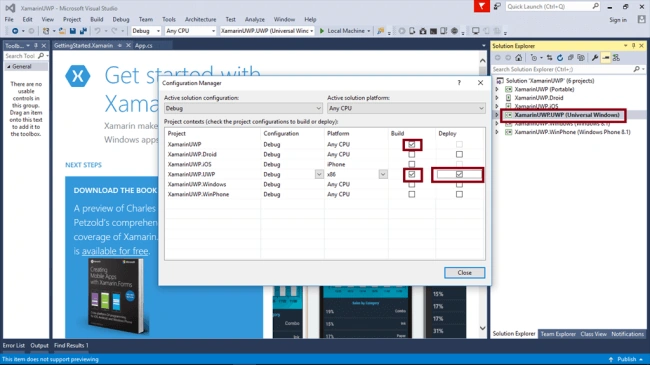Toggle Build checkbox for XamarinUWP.iOS

pyautogui.click(x=412, y=164)
